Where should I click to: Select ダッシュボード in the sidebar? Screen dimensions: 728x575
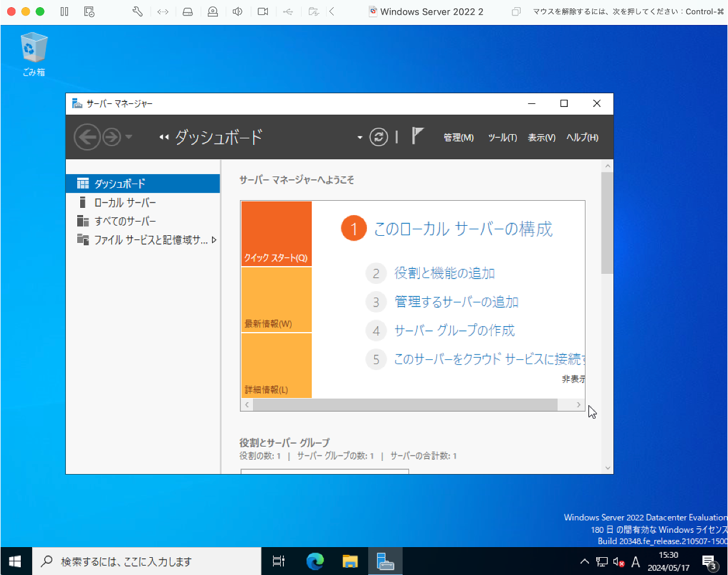point(143,184)
